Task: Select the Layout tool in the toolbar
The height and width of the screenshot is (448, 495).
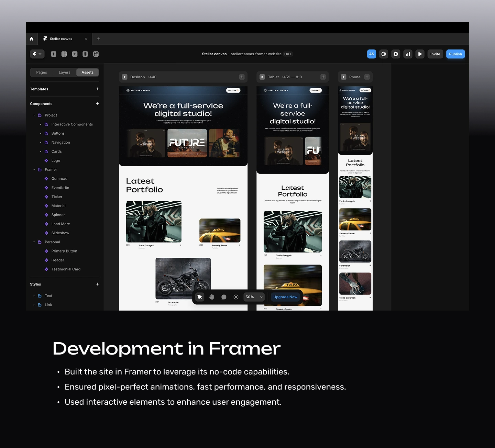Action: click(64, 54)
